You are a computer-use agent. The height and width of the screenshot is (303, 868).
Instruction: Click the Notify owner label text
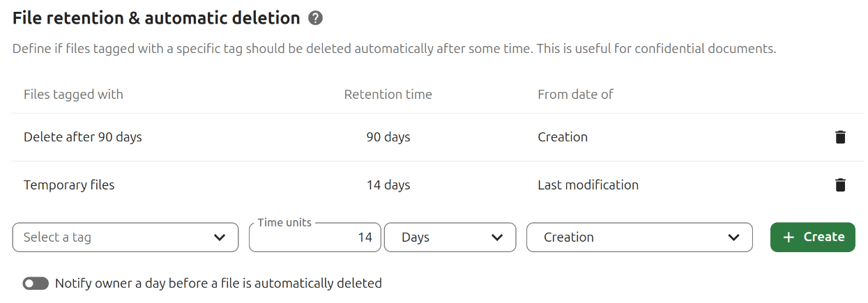218,283
